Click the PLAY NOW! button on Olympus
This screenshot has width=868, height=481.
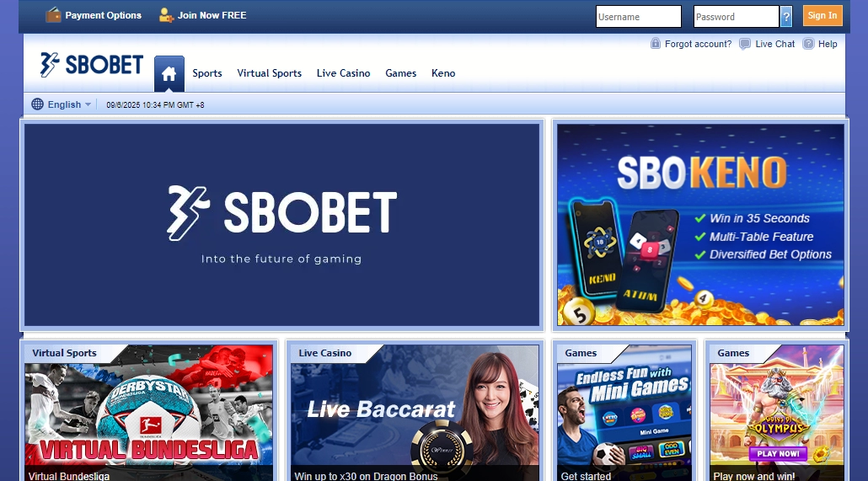(778, 454)
